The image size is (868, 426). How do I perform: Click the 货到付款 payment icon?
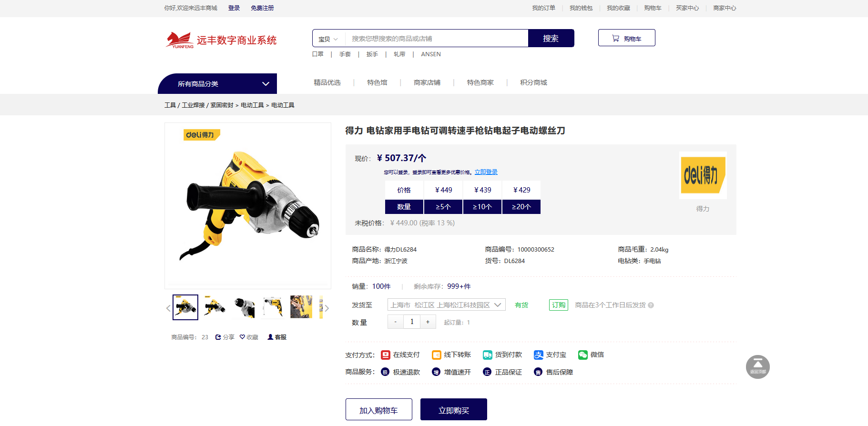488,355
